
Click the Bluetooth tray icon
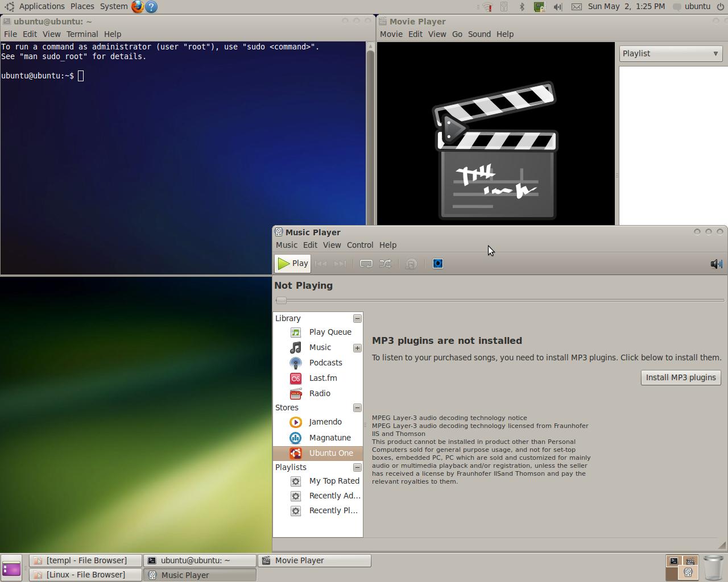(522, 7)
